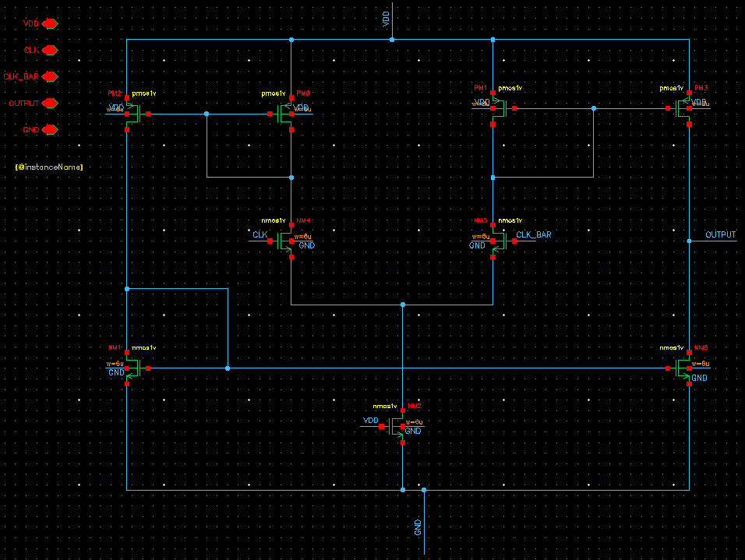Viewport: 745px width, 560px height.
Task: Click the w=6u parameter of NM4
Action: (302, 237)
